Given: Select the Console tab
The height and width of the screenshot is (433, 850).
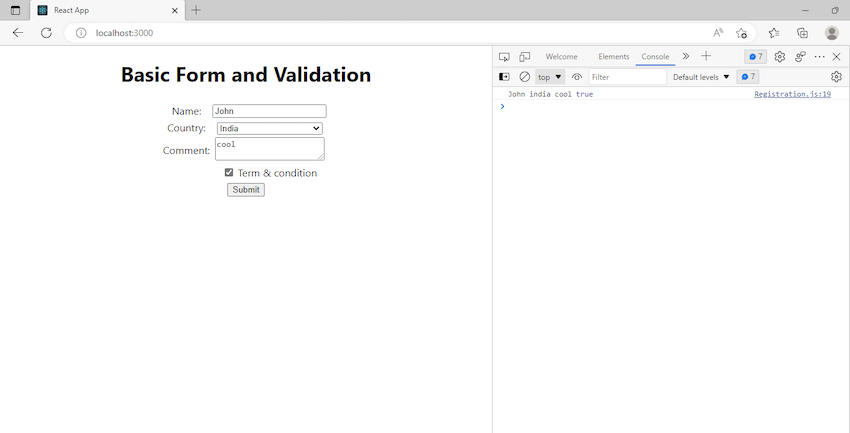Looking at the screenshot, I should [655, 56].
